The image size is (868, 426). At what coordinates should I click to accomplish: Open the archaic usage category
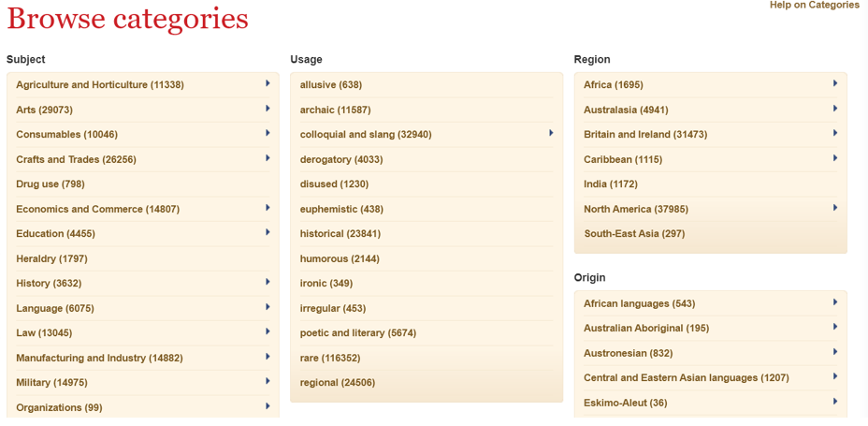pyautogui.click(x=336, y=110)
